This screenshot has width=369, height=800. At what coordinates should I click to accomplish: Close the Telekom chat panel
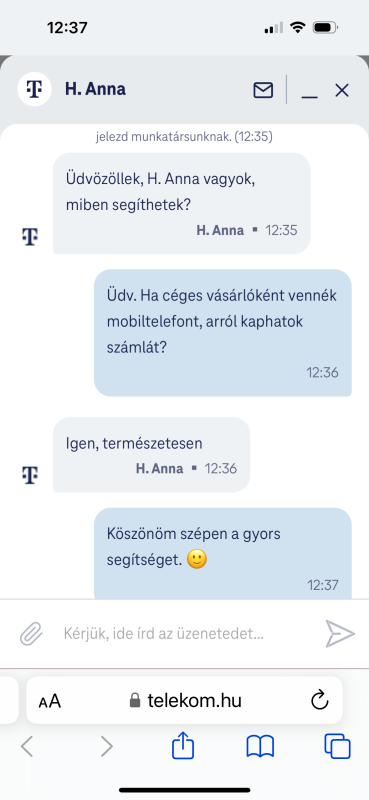tap(341, 91)
